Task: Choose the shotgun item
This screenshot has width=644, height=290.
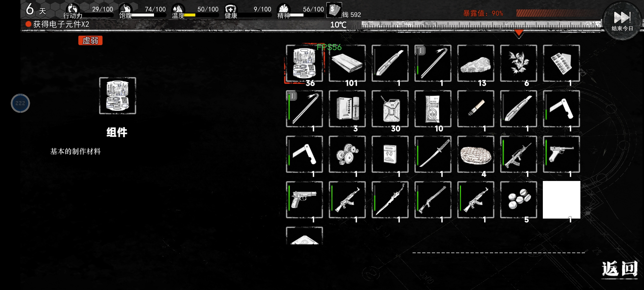Action: (433, 200)
